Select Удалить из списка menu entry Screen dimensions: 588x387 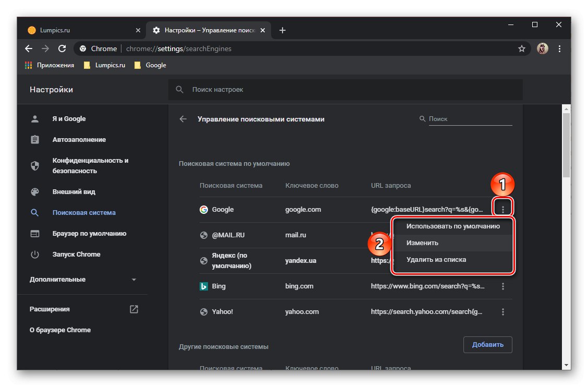[x=436, y=260]
